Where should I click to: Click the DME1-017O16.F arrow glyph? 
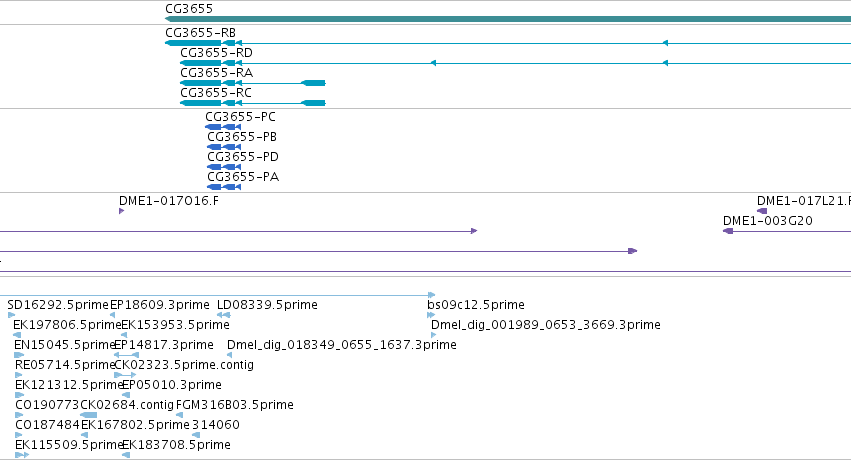122,211
